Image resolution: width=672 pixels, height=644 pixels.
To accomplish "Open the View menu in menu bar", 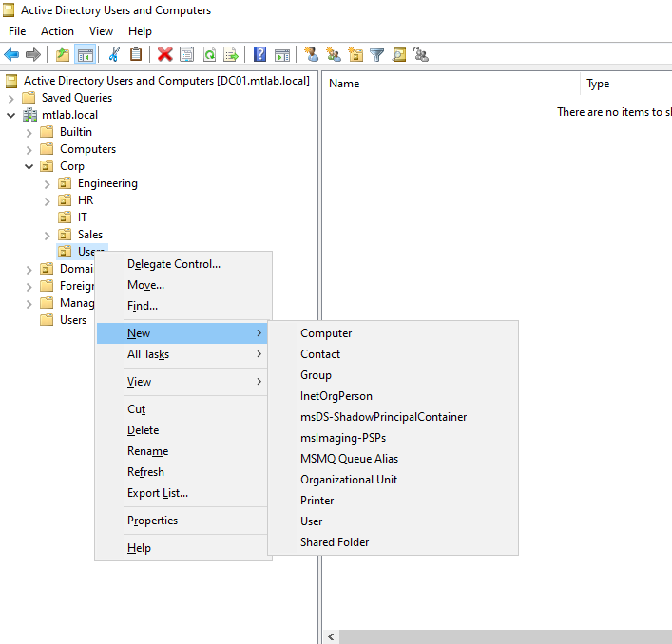I will click(101, 31).
